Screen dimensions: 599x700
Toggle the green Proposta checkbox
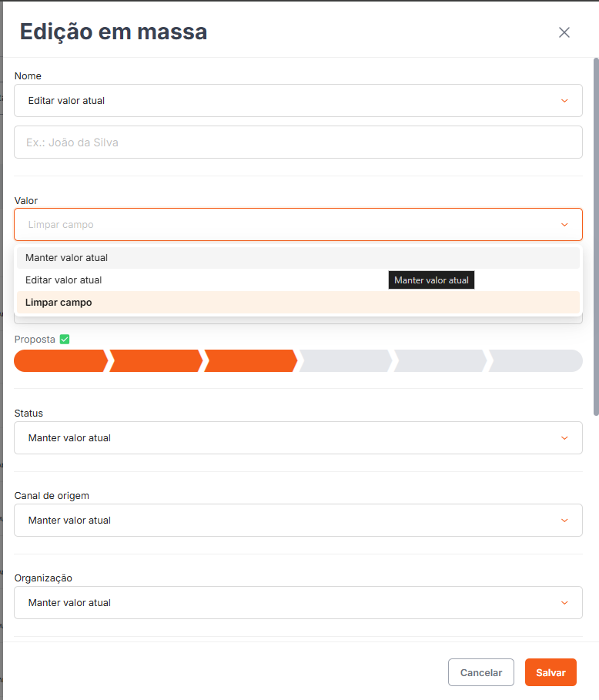65,340
